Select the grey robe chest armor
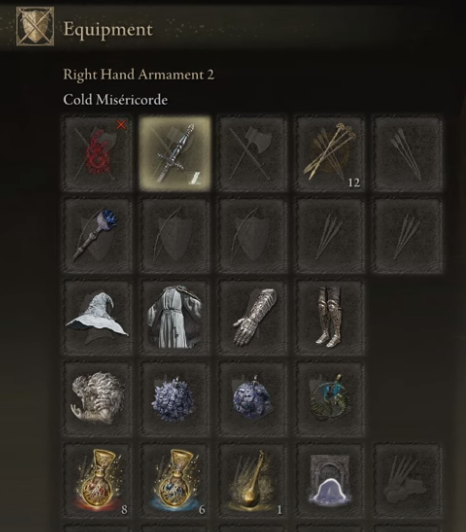This screenshot has width=466, height=532. (x=175, y=318)
